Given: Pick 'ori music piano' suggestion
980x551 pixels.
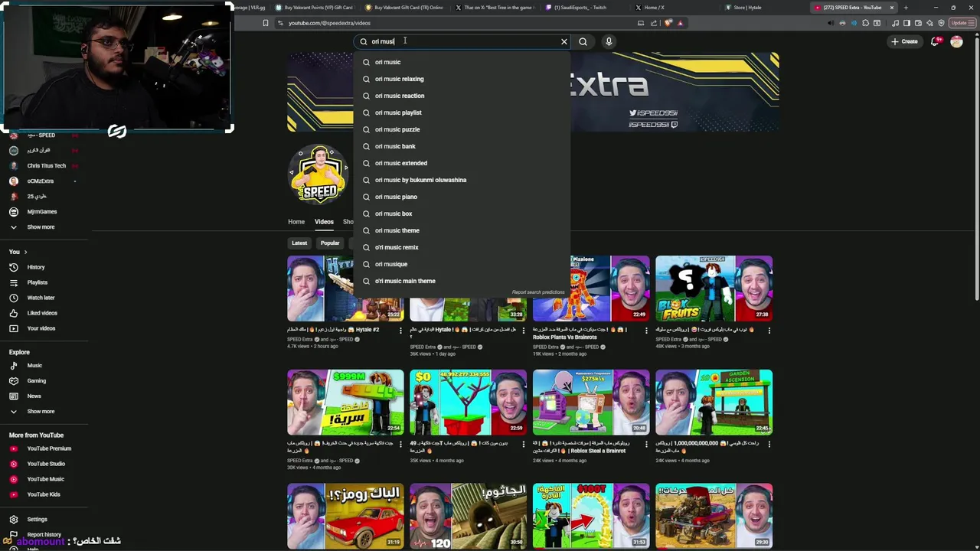Looking at the screenshot, I should click(x=462, y=197).
